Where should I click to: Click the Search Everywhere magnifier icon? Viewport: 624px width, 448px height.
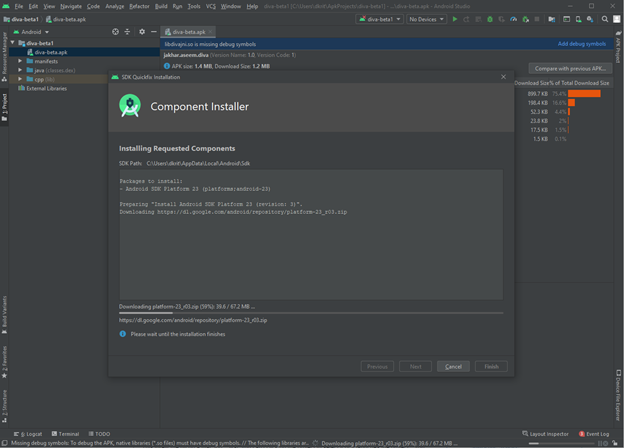tap(604, 19)
